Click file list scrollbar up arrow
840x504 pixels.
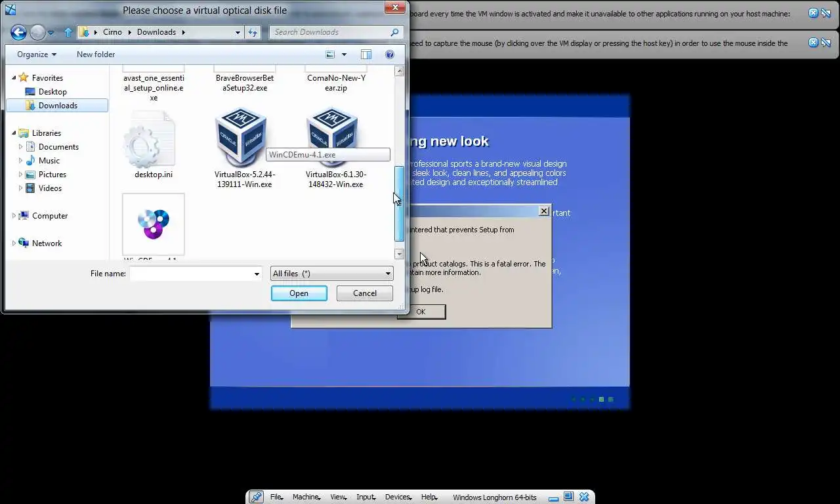coord(399,71)
